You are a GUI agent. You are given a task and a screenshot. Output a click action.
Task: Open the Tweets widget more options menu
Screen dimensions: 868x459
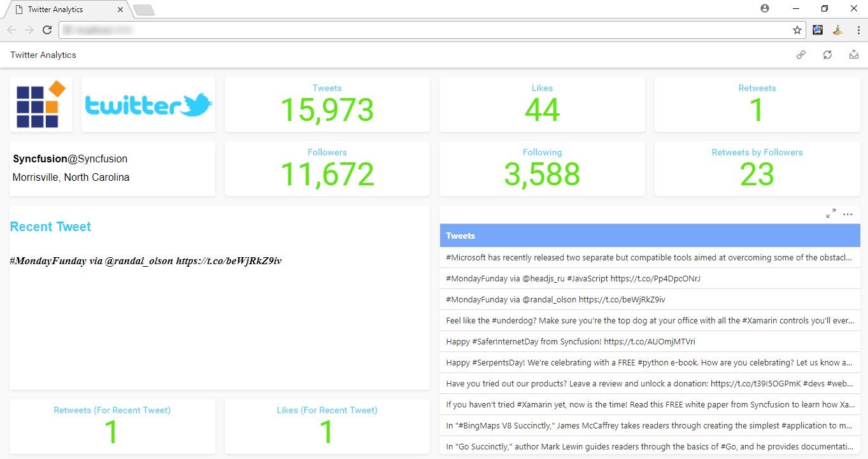848,214
